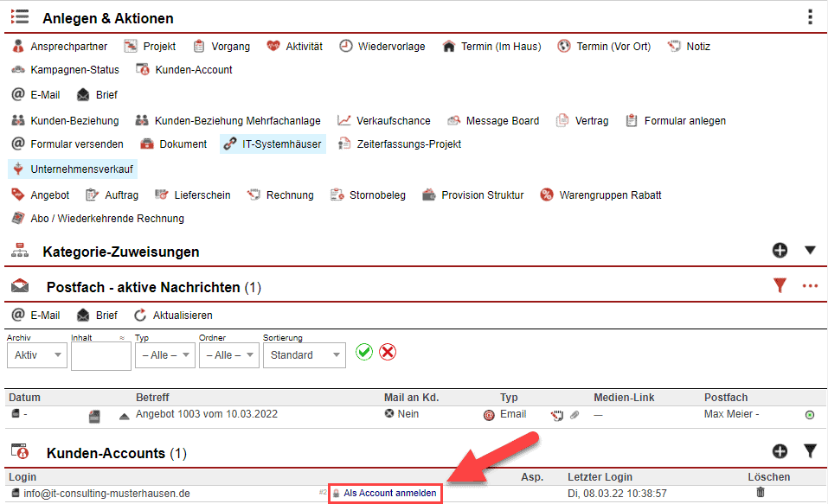Click the green checkmark apply filter icon
The width and height of the screenshot is (828, 504).
[x=364, y=352]
